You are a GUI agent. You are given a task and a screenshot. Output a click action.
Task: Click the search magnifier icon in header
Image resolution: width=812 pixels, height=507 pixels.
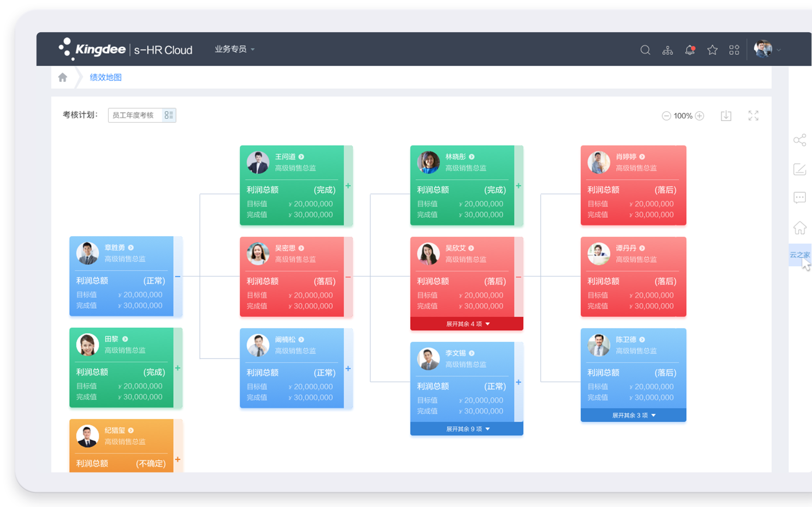(x=645, y=50)
